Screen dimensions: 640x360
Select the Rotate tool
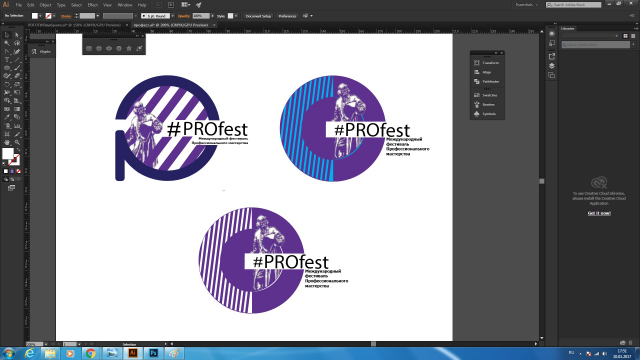tap(7, 84)
